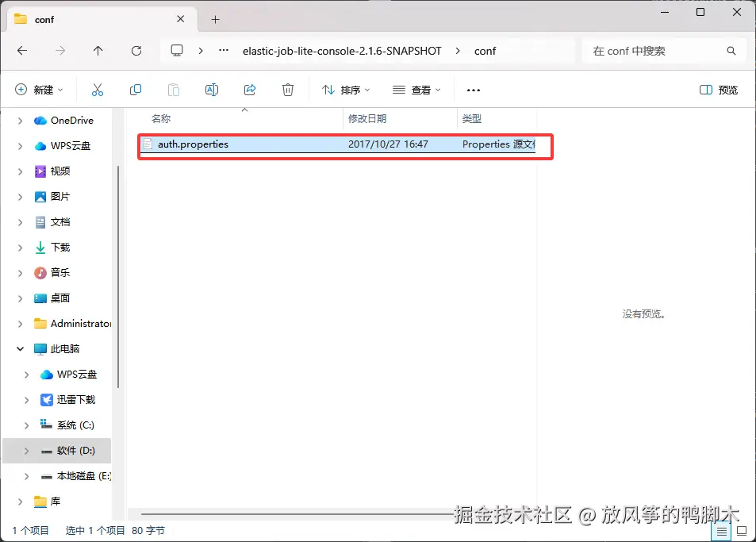Collapse the 此电脑 tree node
This screenshot has height=542, width=756.
[20, 348]
